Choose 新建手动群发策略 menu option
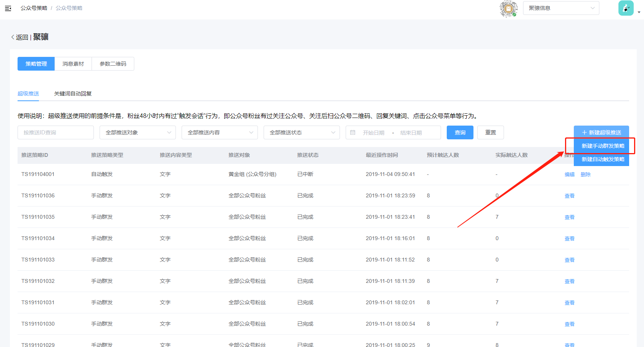This screenshot has width=644, height=347. pos(602,146)
